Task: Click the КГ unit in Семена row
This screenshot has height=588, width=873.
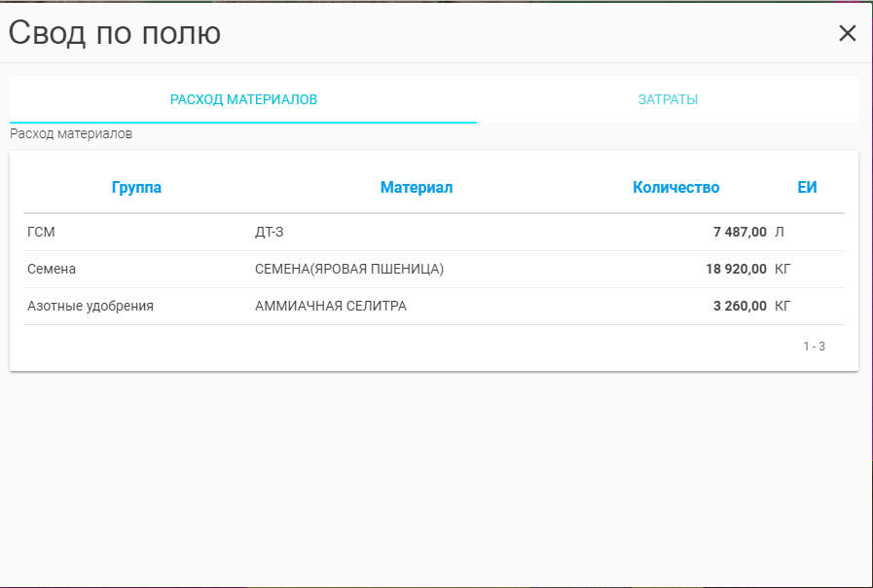Action: (782, 269)
